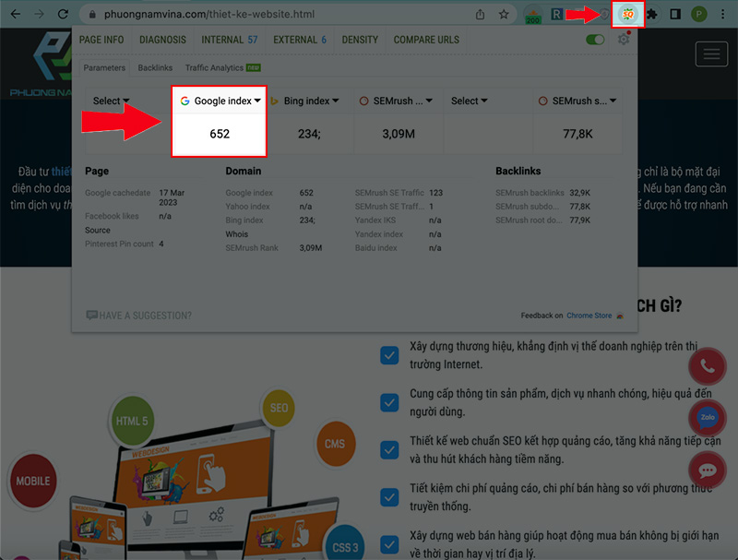The image size is (738, 560).
Task: Switch to the Backlinks subtab
Action: 155,67
